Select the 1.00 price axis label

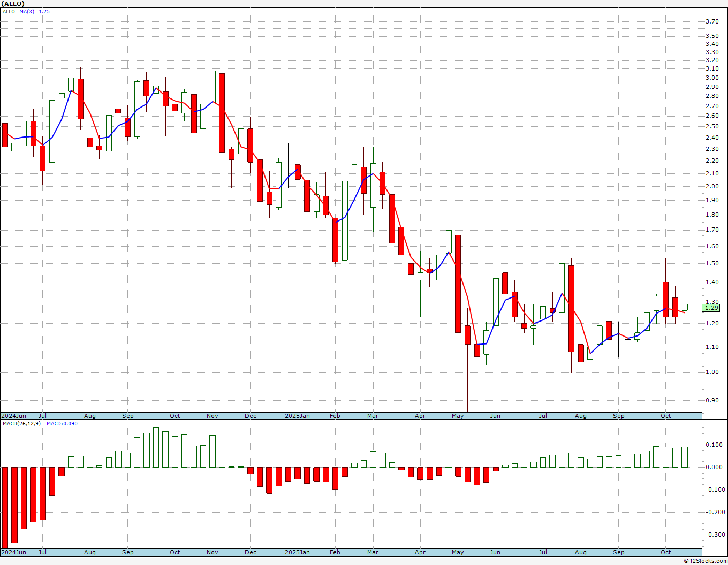[712, 372]
